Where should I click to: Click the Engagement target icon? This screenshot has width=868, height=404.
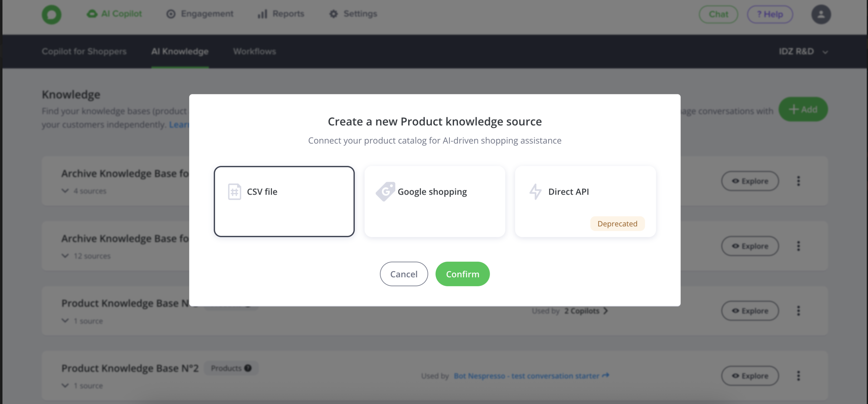pos(171,14)
